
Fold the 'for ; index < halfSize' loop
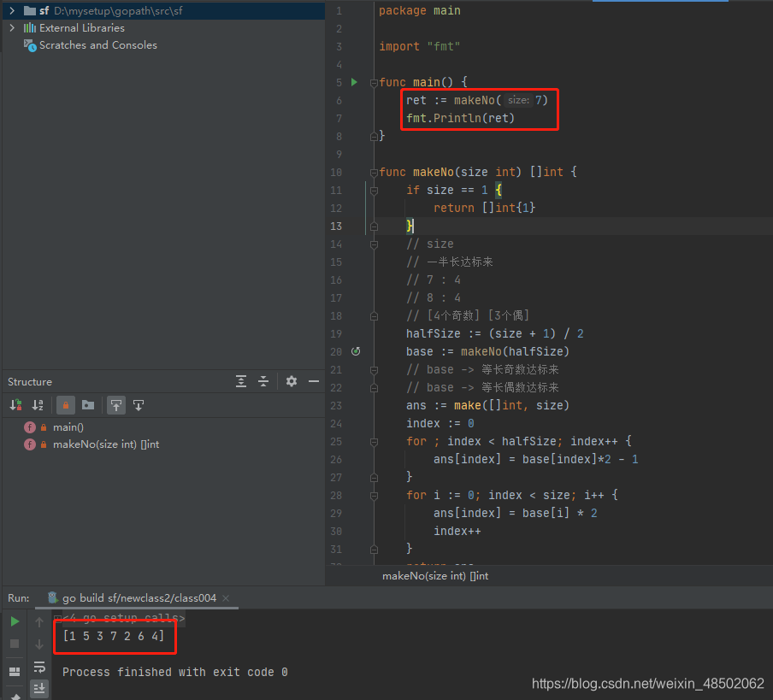[374, 442]
